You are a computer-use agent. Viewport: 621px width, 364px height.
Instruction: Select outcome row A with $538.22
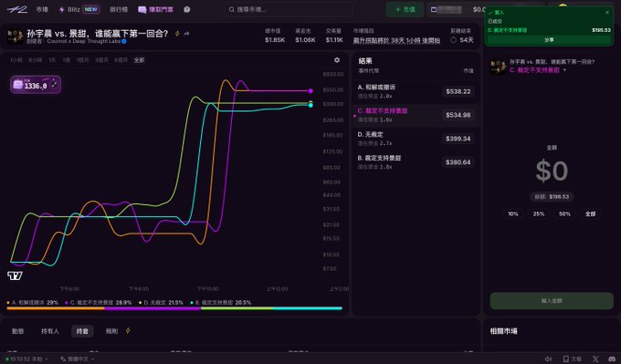416,91
